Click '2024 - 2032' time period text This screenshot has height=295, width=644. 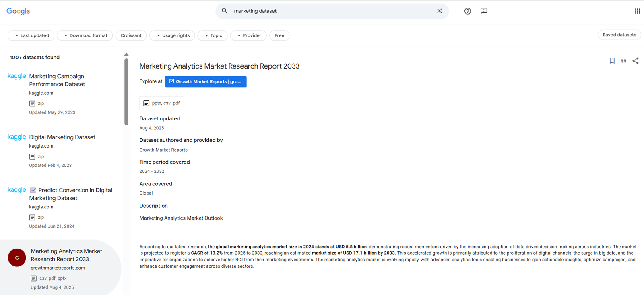152,171
